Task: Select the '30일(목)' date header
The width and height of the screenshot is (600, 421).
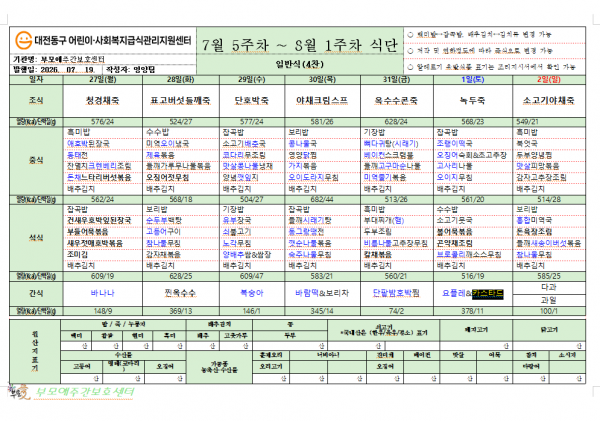Action: [322, 80]
